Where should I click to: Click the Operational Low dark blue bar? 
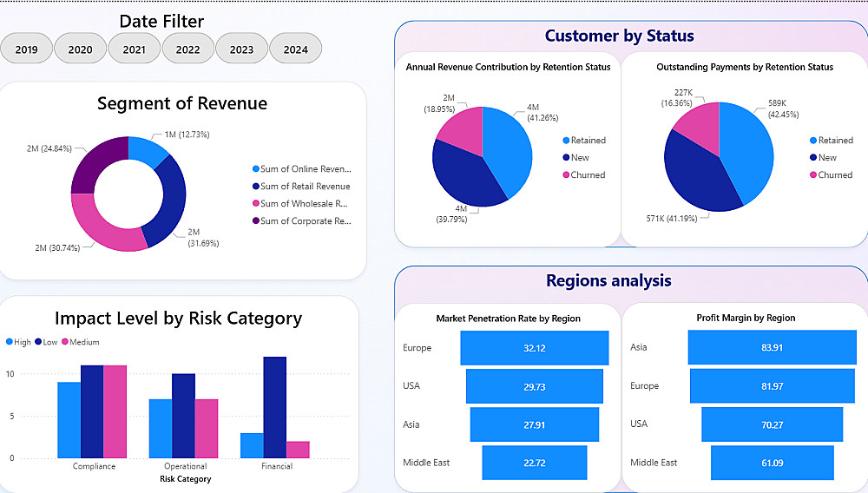pos(183,416)
